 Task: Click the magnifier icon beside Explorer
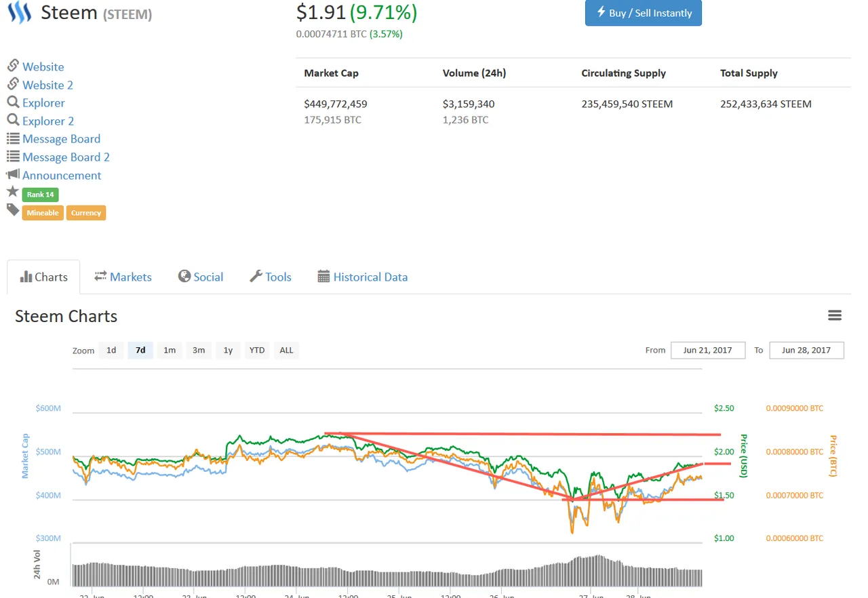[13, 102]
